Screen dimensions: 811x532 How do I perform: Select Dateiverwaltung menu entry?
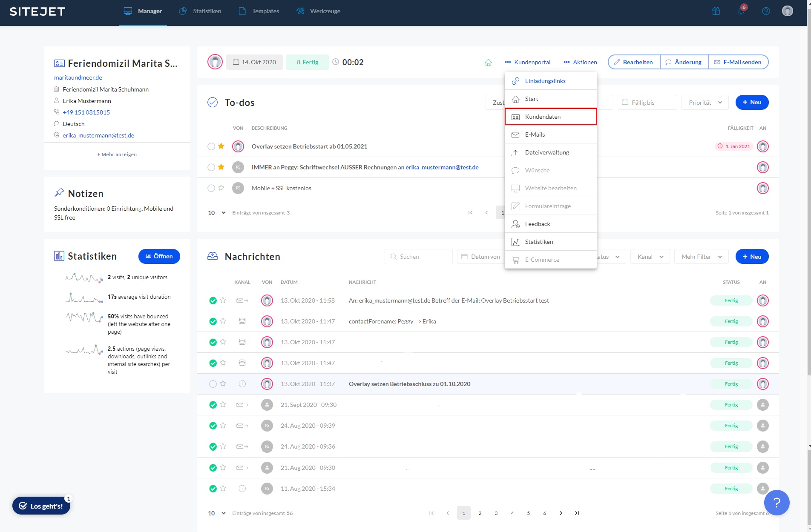pyautogui.click(x=551, y=152)
